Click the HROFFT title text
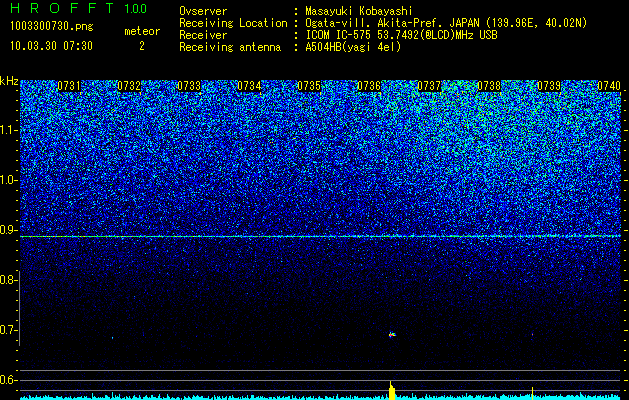 click(x=62, y=8)
